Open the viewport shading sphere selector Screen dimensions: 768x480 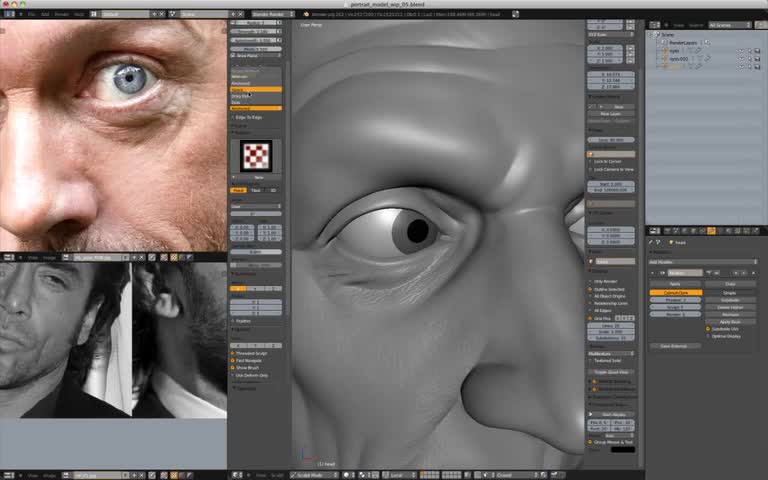[349, 475]
